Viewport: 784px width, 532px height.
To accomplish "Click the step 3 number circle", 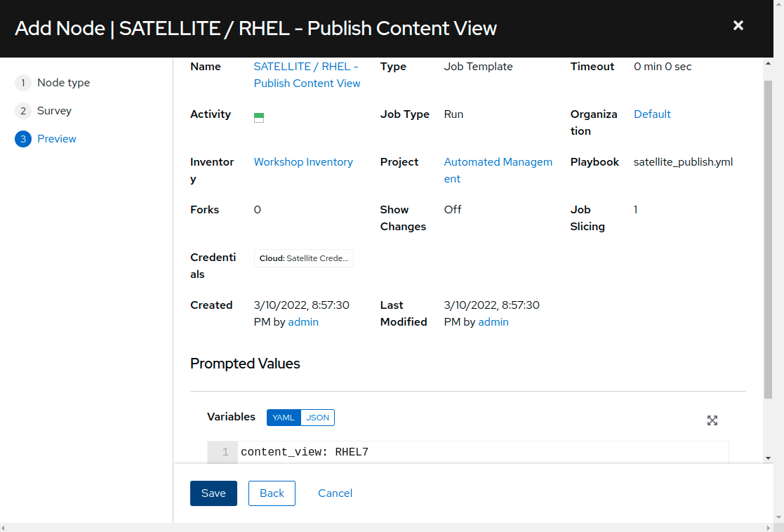I will [23, 139].
